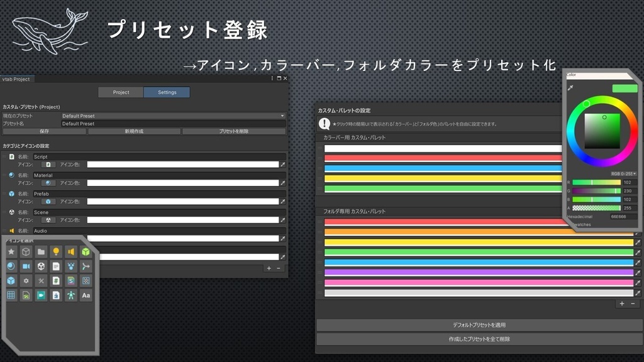Remove folder palette color with minus
Image resolution: width=644 pixels, height=362 pixels.
tap(633, 304)
